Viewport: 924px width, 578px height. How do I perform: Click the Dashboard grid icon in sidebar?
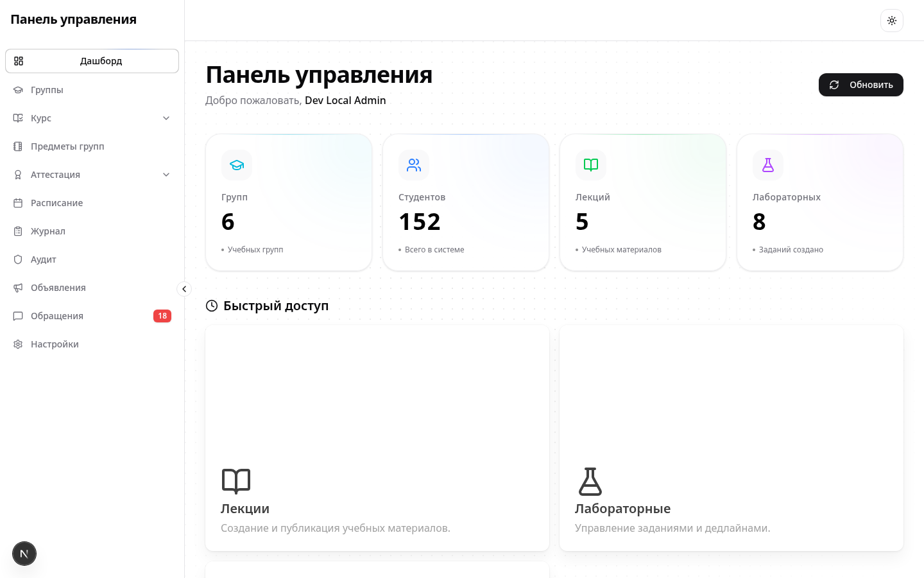tap(19, 61)
